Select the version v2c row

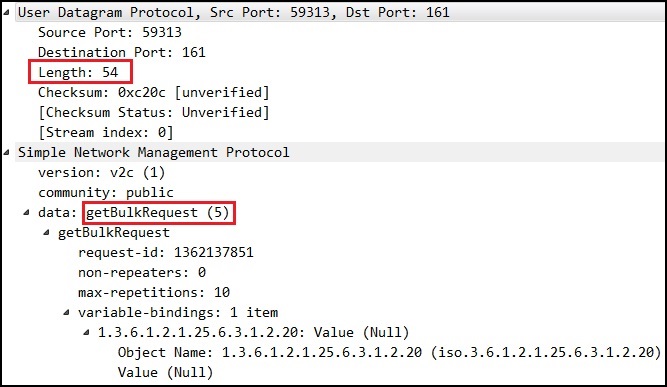pos(101,172)
